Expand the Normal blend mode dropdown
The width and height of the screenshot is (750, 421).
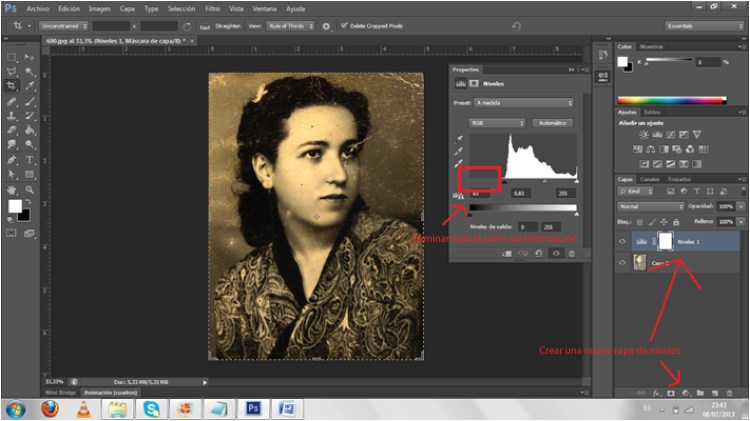(x=651, y=206)
